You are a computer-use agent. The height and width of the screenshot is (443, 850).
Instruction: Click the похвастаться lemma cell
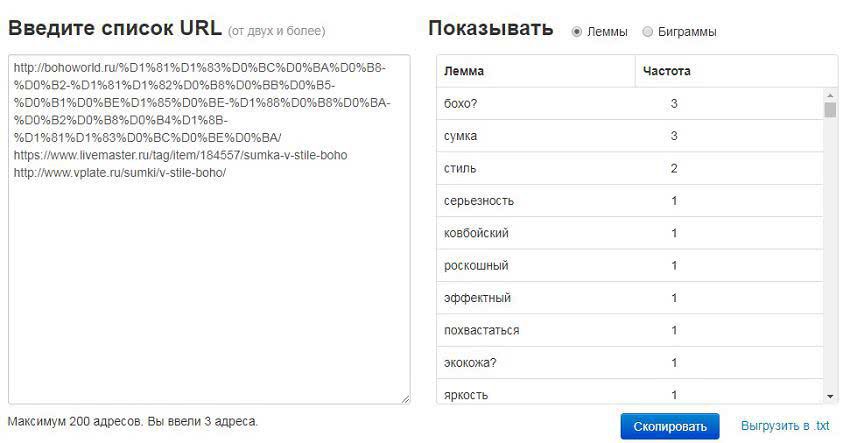481,330
